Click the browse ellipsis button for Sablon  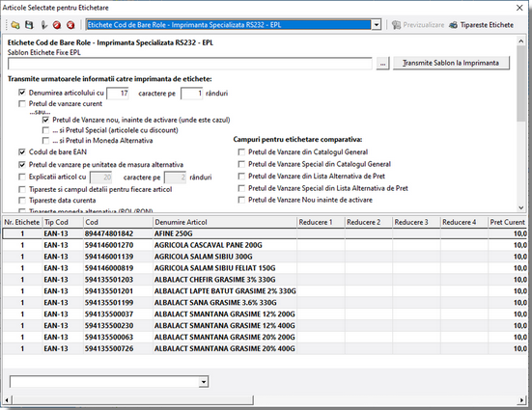[382, 64]
